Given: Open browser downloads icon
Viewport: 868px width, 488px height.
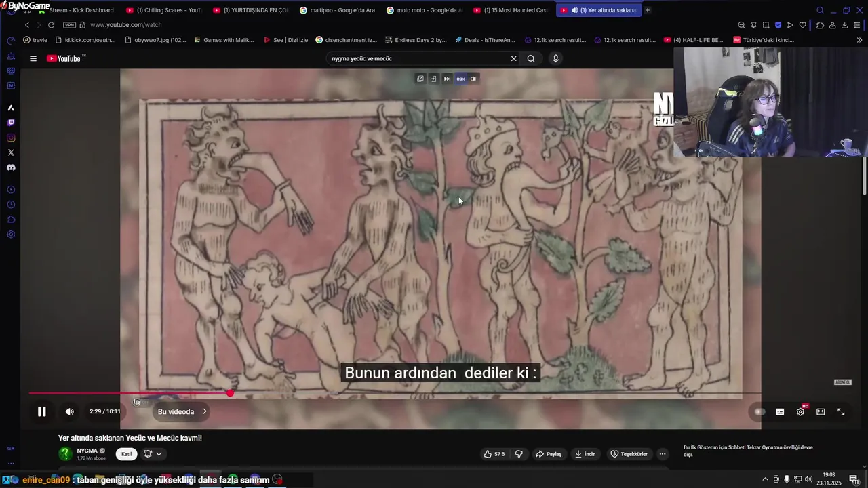Looking at the screenshot, I should pos(844,25).
